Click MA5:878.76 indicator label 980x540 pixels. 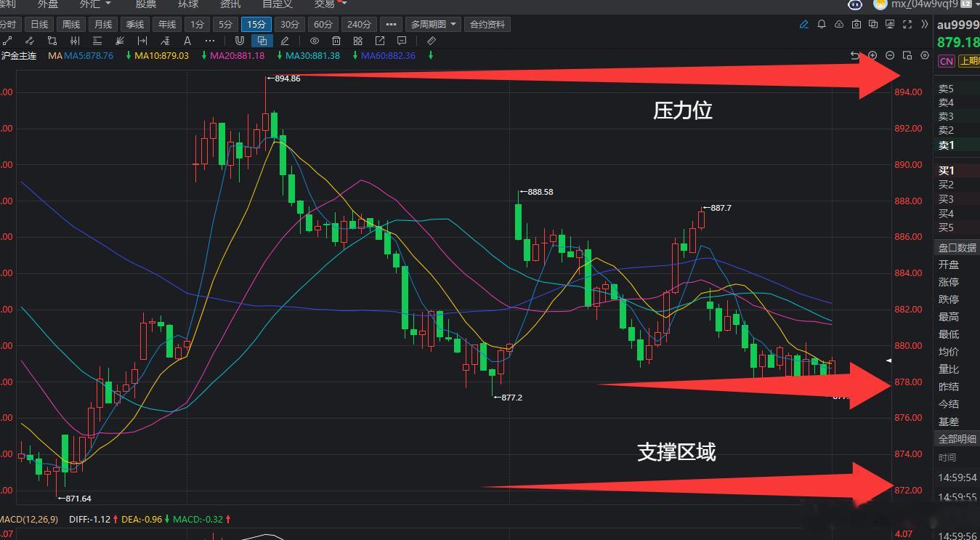[89, 55]
